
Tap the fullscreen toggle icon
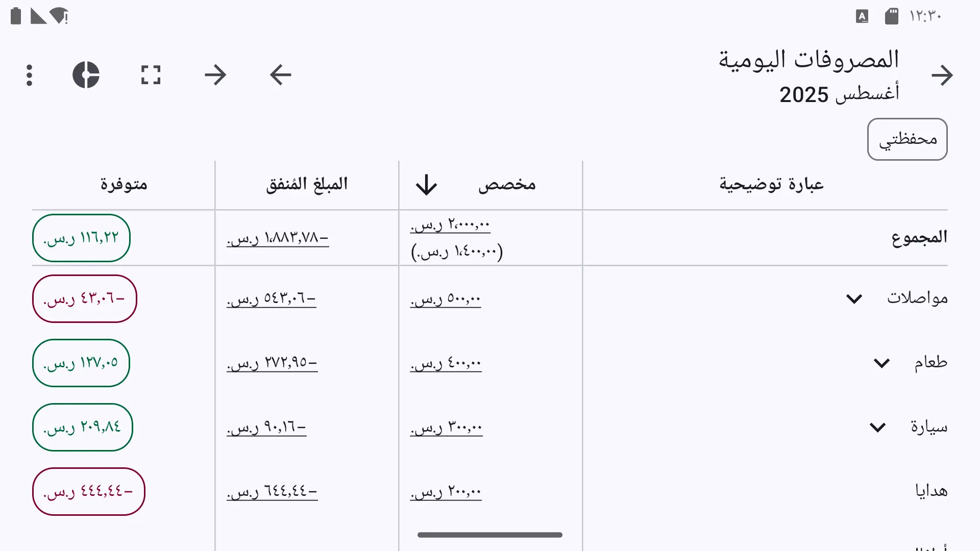pos(151,75)
